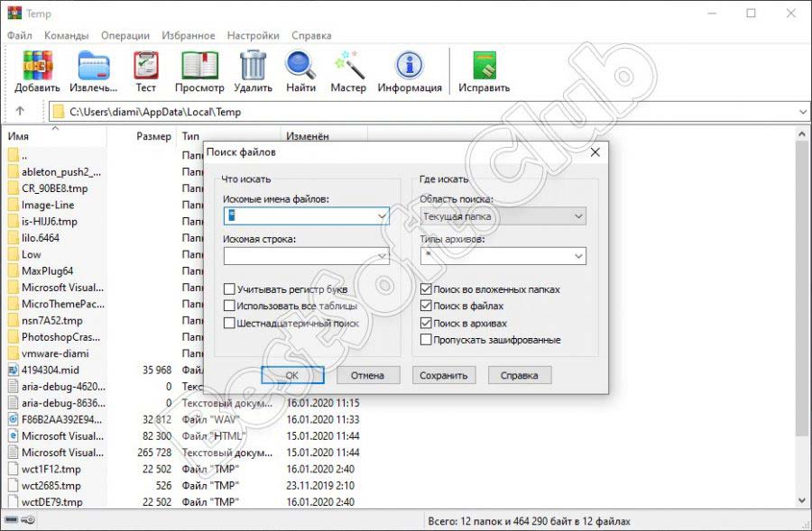Image resolution: width=812 pixels, height=531 pixels.
Task: Confirm search with OK button
Action: (292, 375)
